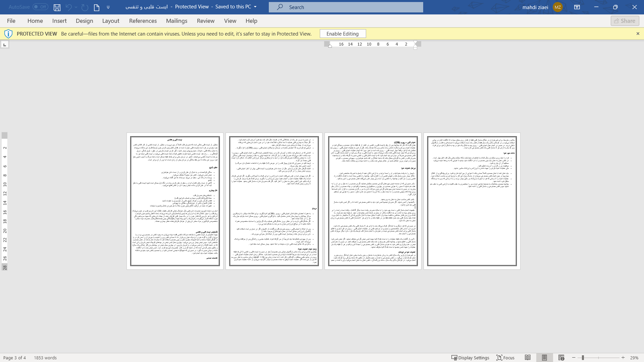Click the New Document icon
644x362 pixels.
(x=97, y=7)
